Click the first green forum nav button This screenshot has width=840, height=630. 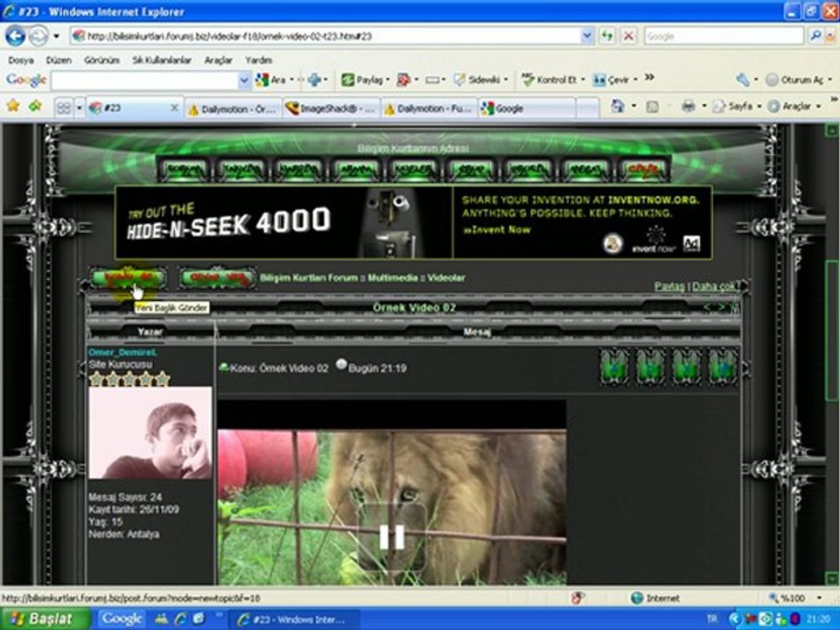186,169
